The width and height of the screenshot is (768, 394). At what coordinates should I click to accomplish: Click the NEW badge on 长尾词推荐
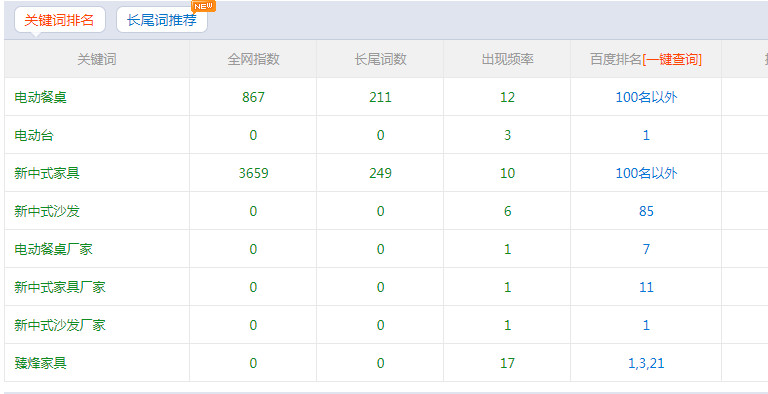[203, 6]
